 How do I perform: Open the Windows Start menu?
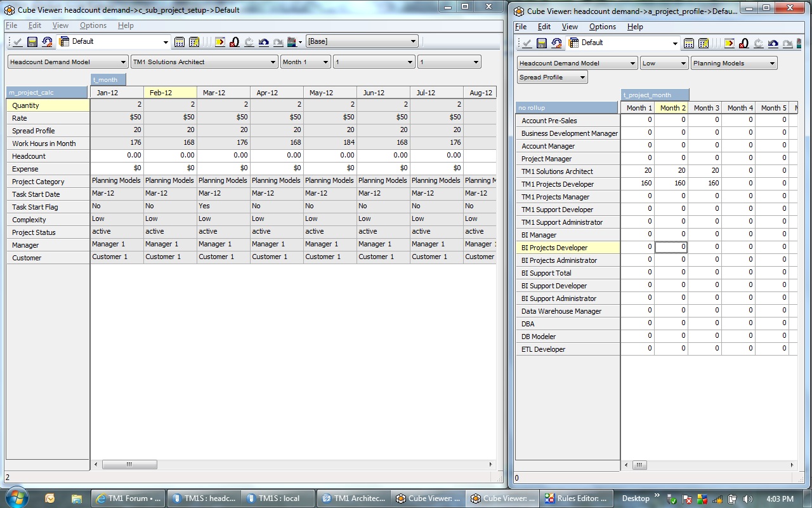click(x=16, y=498)
